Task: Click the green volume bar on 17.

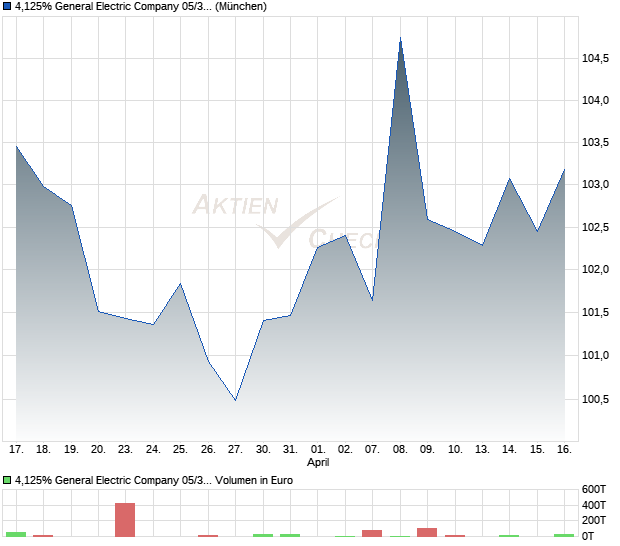Action: click(16, 534)
